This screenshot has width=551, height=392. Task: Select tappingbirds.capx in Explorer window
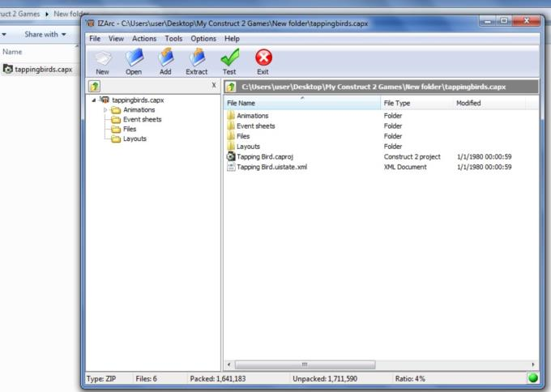[x=44, y=69]
